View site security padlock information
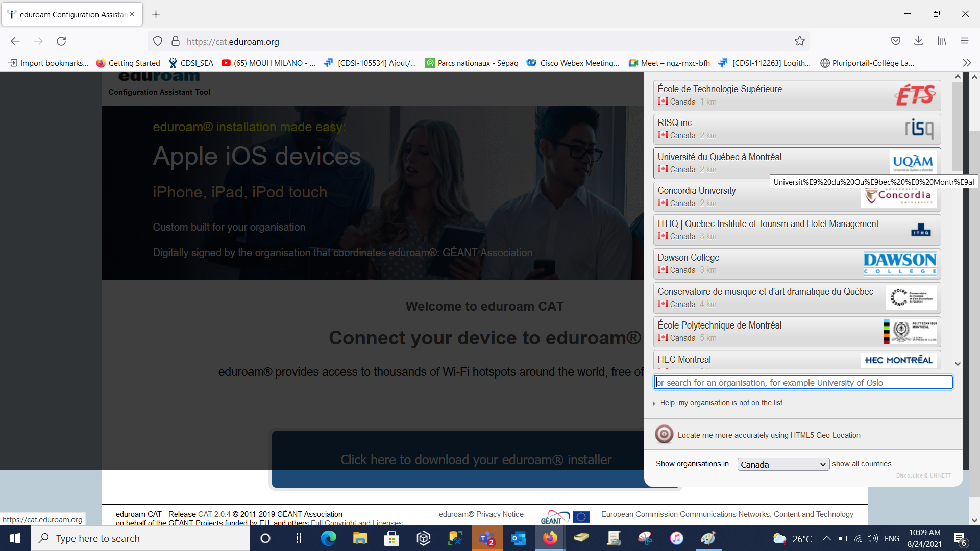The image size is (980, 551). coord(176,41)
